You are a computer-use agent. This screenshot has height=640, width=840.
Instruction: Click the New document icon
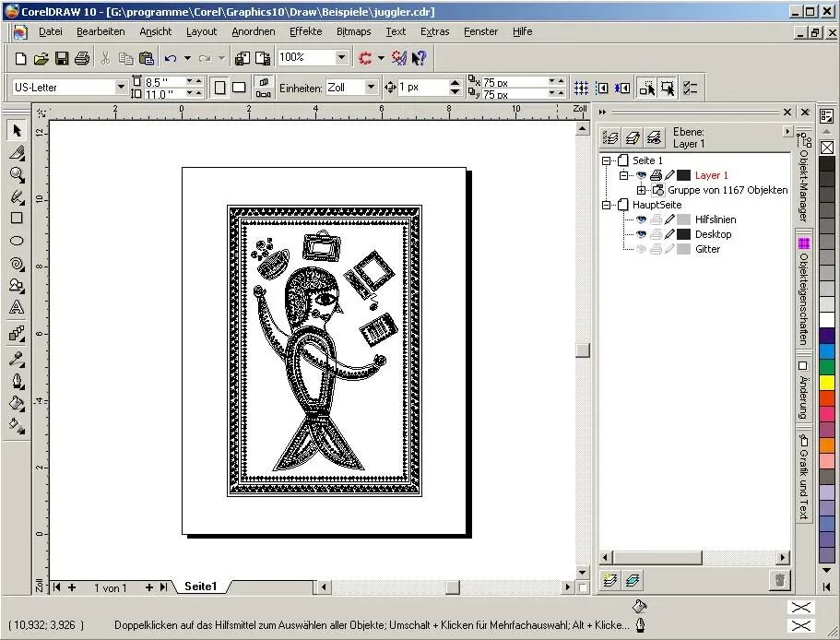(20, 58)
